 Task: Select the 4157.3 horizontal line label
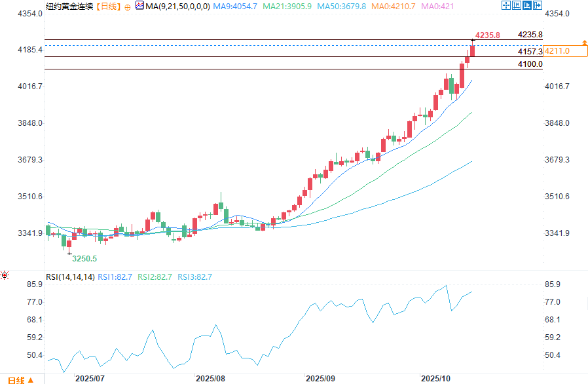click(x=530, y=51)
